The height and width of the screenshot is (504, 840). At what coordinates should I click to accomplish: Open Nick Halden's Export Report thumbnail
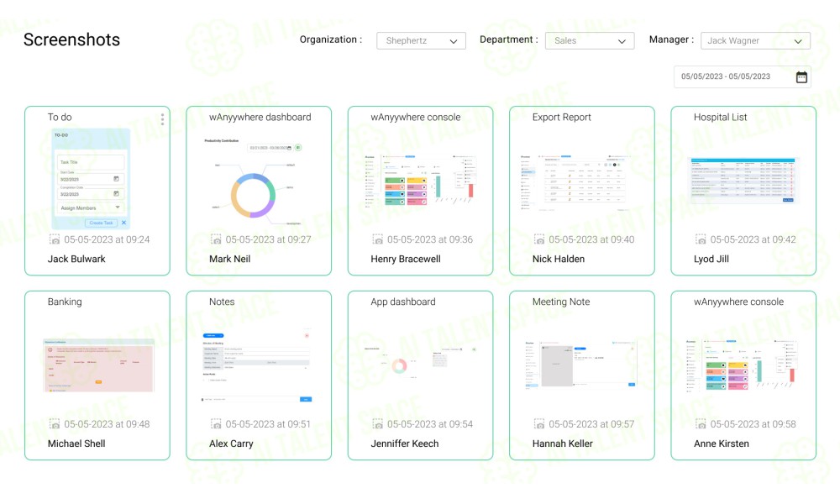[x=575, y=182]
